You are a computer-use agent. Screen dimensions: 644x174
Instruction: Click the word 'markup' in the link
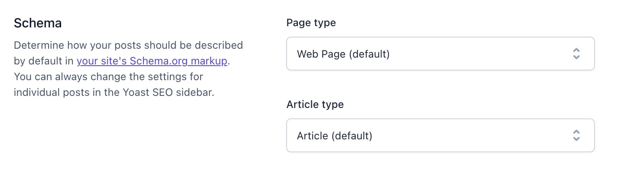pyautogui.click(x=209, y=61)
